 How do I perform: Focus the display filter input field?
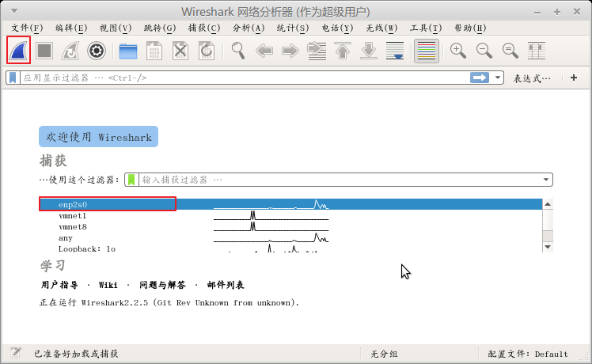(x=245, y=78)
